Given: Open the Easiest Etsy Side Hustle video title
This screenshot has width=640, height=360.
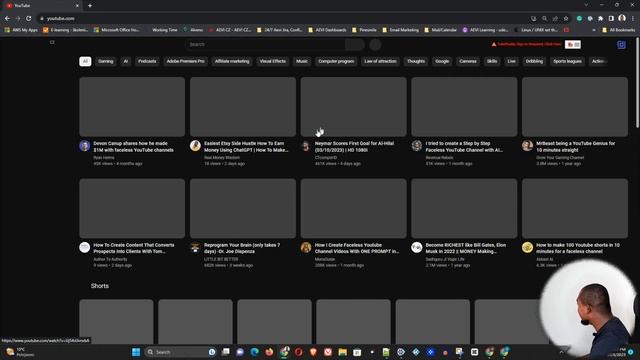Looking at the screenshot, I should 246,147.
